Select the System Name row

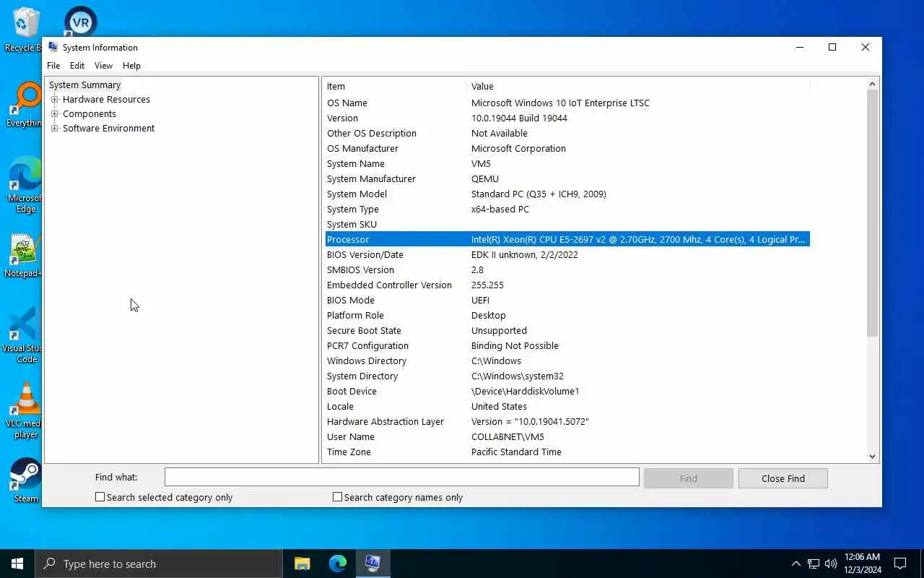567,163
